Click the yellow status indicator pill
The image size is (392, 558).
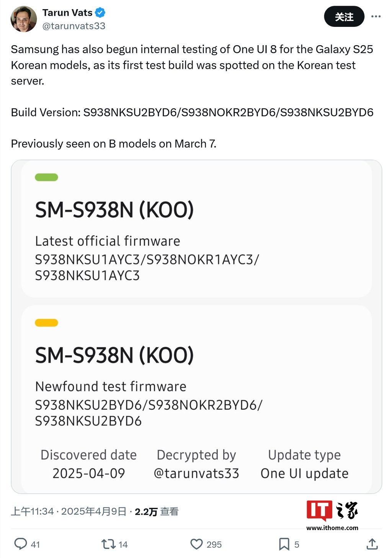pyautogui.click(x=46, y=323)
